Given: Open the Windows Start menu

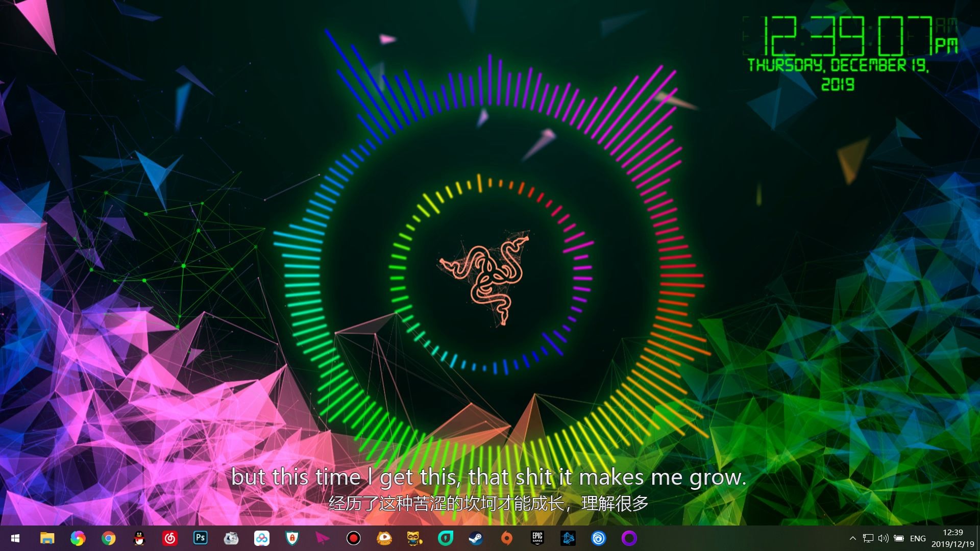Looking at the screenshot, I should point(15,538).
